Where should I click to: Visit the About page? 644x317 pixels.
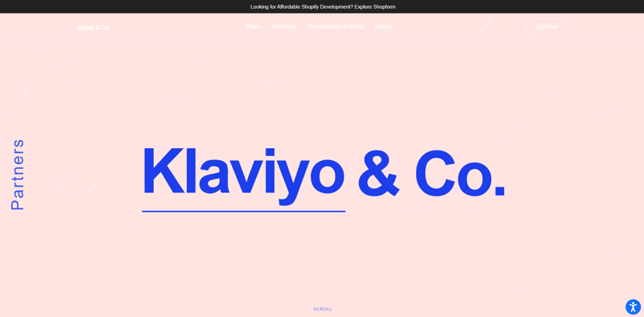pos(382,27)
